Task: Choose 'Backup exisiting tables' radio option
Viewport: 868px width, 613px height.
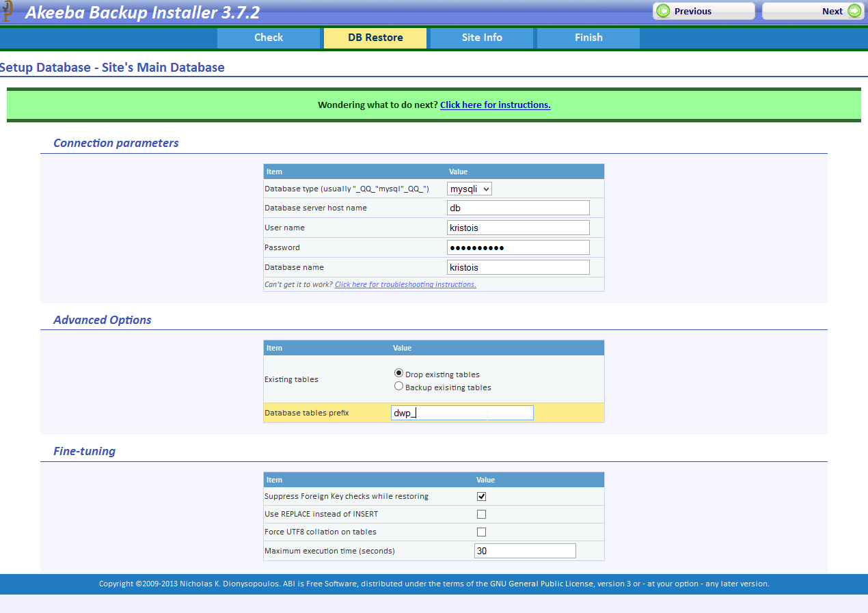Action: (399, 386)
